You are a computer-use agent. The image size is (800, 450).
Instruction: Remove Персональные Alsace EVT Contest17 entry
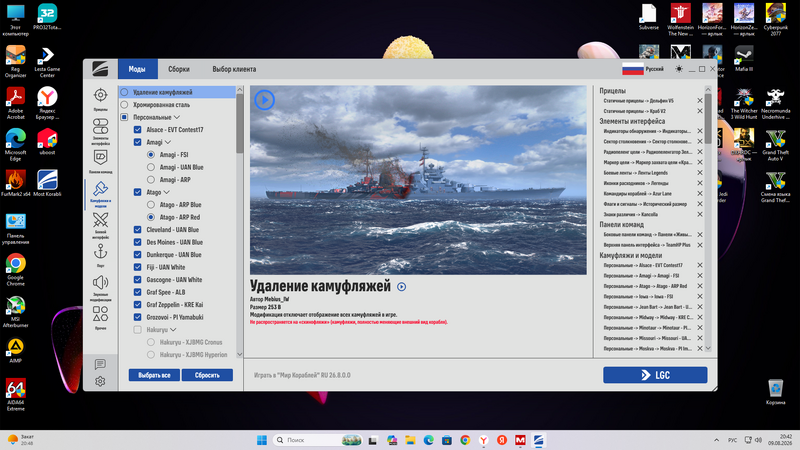click(x=700, y=265)
